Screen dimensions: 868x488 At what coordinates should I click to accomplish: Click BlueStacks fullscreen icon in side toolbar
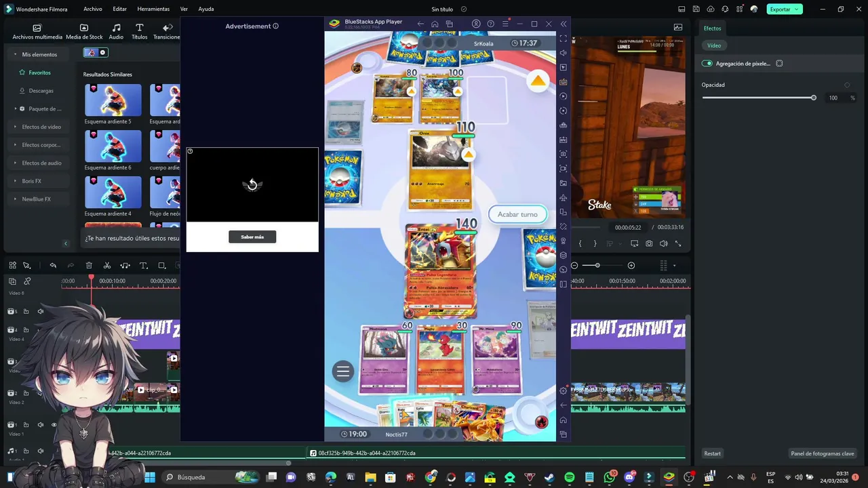point(564,39)
